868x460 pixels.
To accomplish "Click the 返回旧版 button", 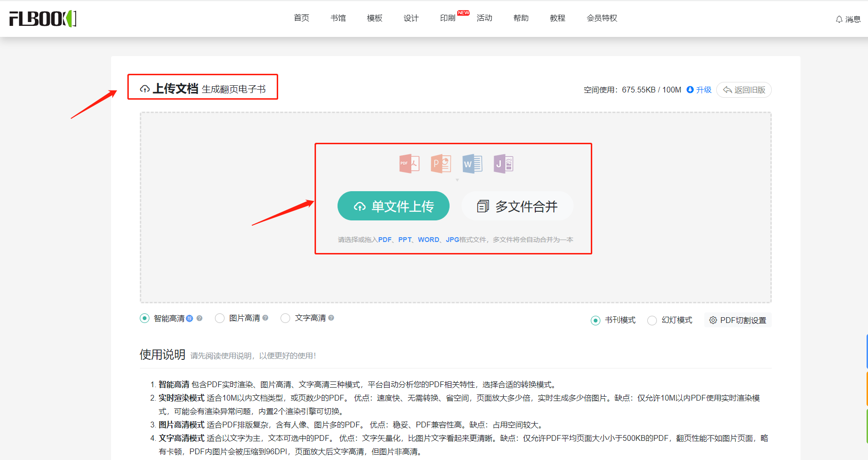I will click(x=744, y=90).
